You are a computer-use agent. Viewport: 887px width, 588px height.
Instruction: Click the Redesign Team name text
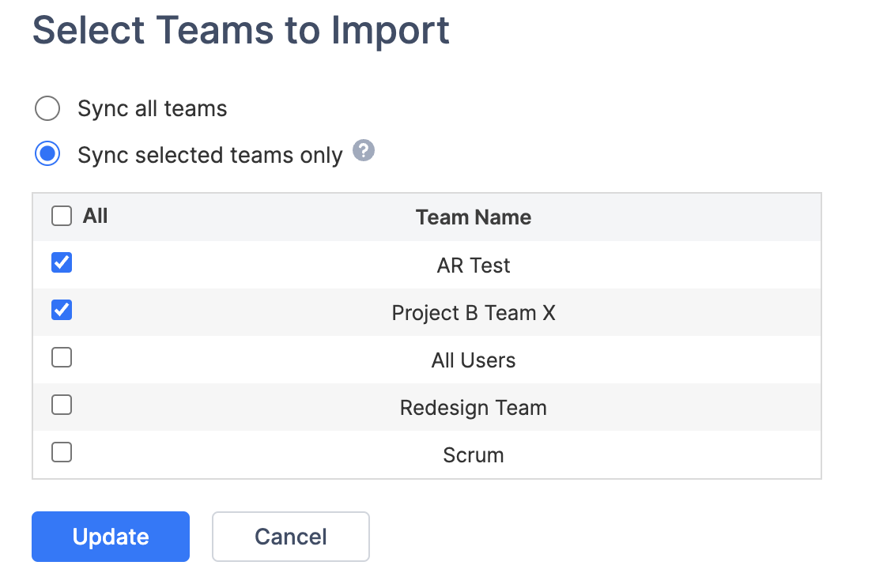[473, 408]
